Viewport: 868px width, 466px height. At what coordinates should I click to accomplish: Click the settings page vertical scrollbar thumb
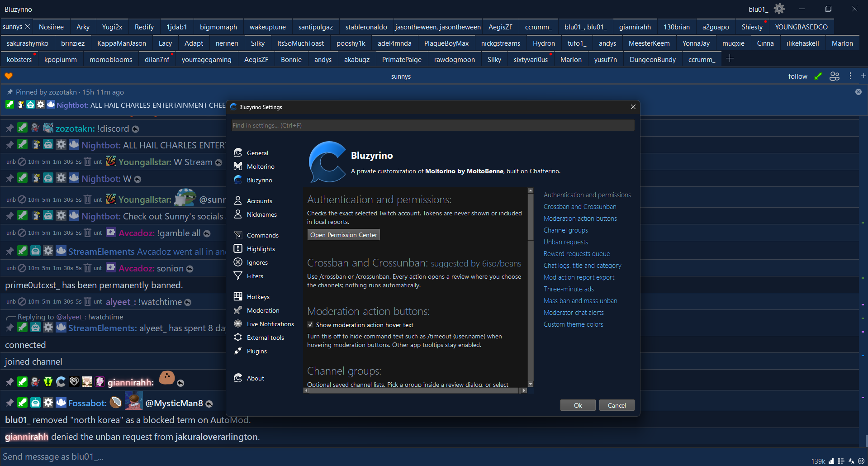(x=531, y=216)
